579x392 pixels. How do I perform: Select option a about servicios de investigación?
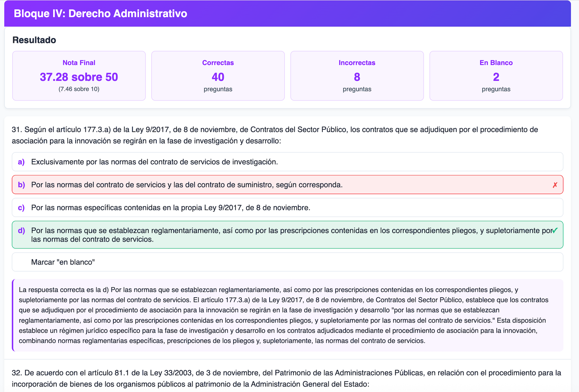point(155,162)
